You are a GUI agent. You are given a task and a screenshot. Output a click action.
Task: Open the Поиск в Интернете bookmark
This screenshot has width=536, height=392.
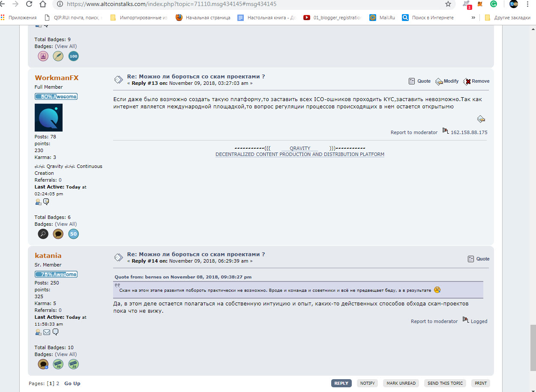[x=428, y=18]
